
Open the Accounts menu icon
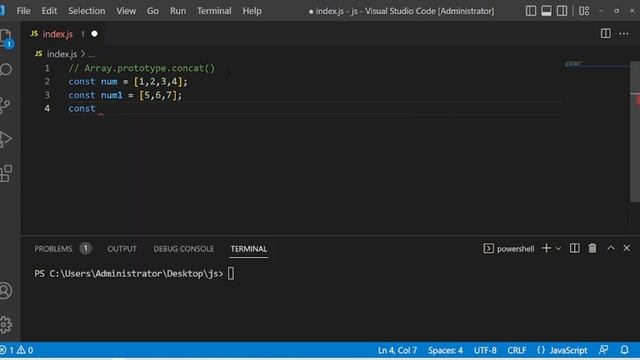click(x=5, y=291)
